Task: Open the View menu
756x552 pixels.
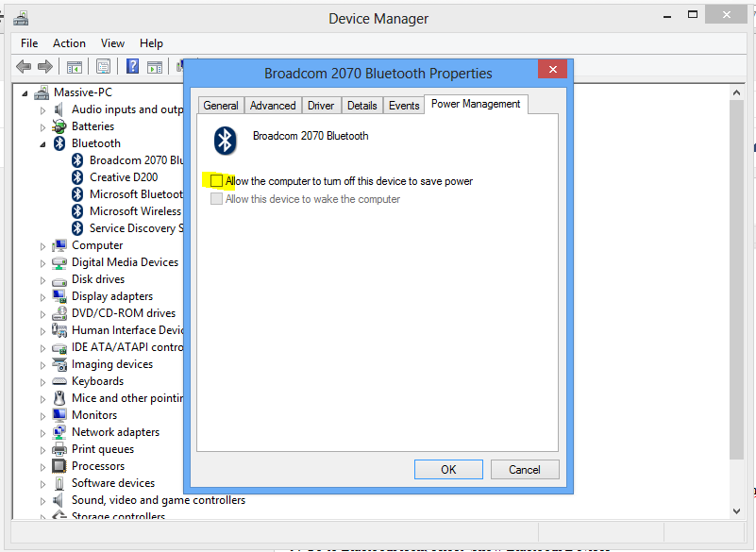Action: [x=112, y=43]
